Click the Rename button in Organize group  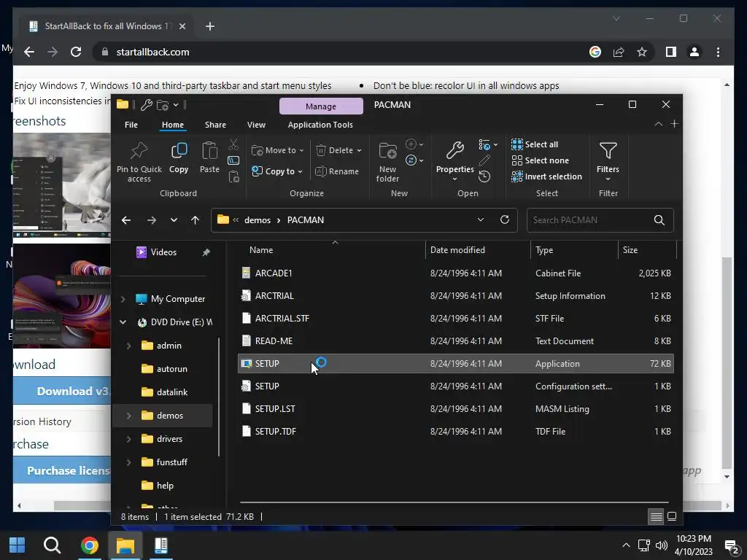(337, 171)
